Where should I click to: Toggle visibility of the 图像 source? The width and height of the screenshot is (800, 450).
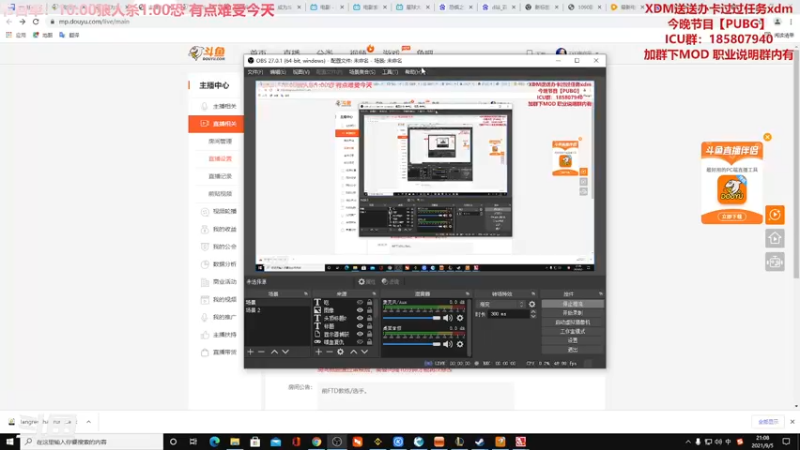coord(360,310)
